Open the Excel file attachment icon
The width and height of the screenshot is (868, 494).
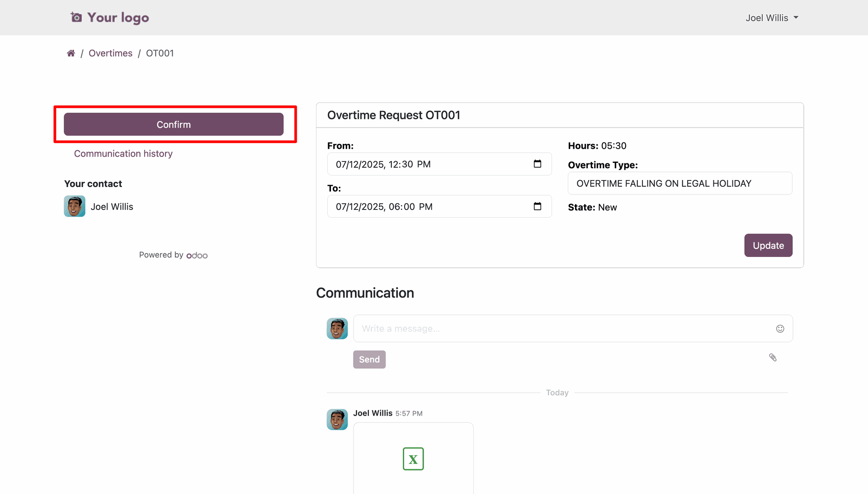click(413, 459)
